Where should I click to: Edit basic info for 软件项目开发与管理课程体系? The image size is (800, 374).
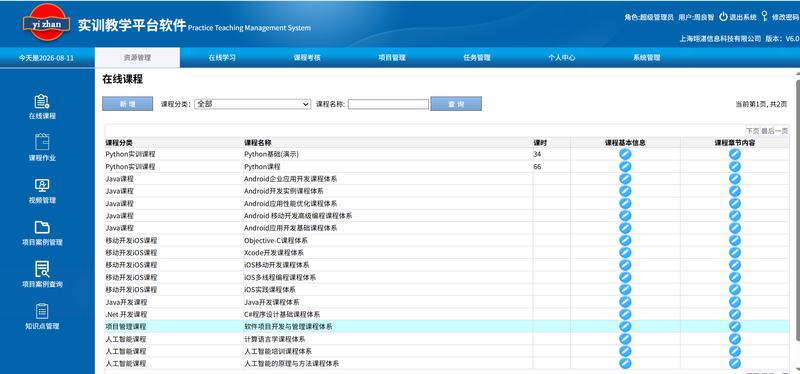click(x=625, y=327)
